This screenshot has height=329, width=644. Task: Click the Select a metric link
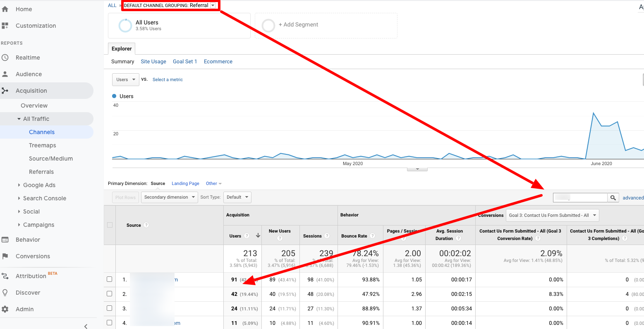168,79
